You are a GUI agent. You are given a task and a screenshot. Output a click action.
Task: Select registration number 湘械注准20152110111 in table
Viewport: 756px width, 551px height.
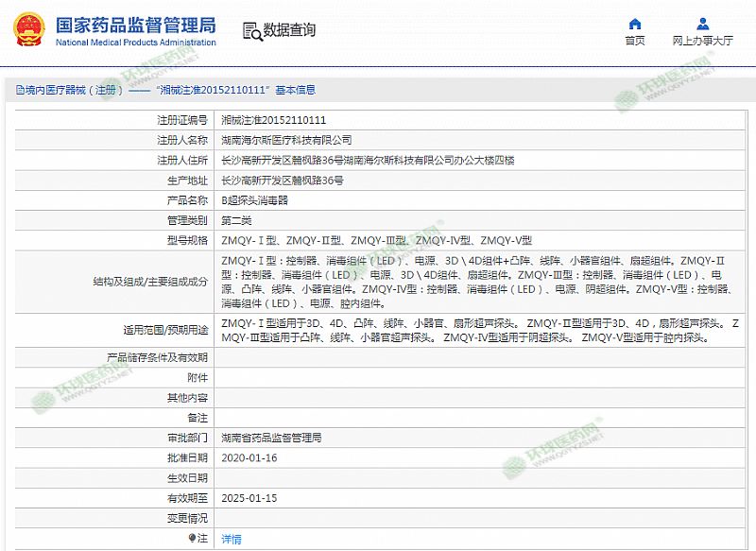tap(273, 121)
